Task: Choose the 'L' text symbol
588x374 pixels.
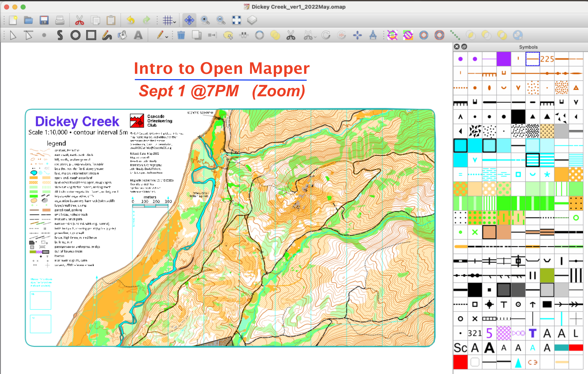Action: click(576, 333)
